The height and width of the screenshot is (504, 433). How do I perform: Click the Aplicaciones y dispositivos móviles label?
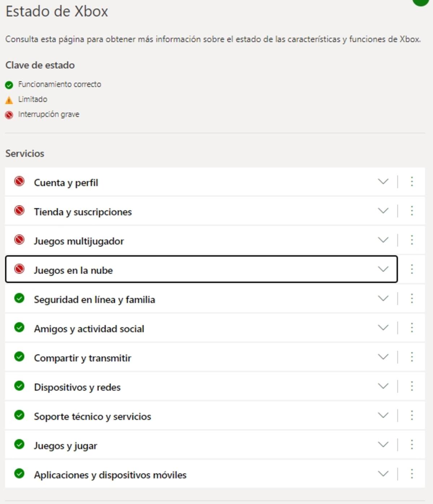click(x=110, y=475)
